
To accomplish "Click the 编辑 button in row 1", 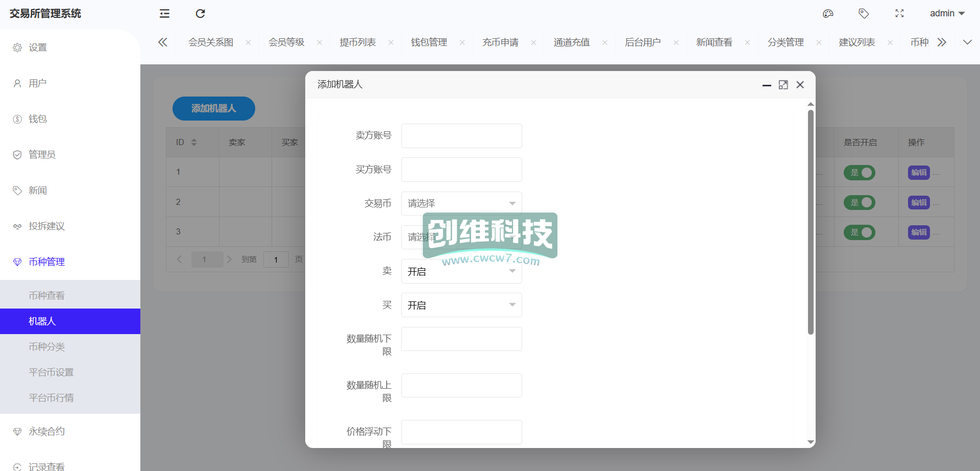I will click(918, 173).
